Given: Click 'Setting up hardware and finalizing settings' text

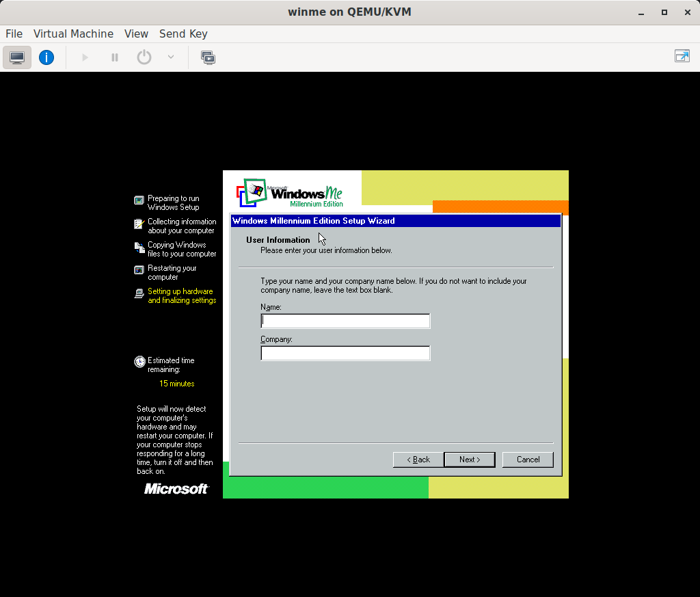Looking at the screenshot, I should click(x=182, y=295).
